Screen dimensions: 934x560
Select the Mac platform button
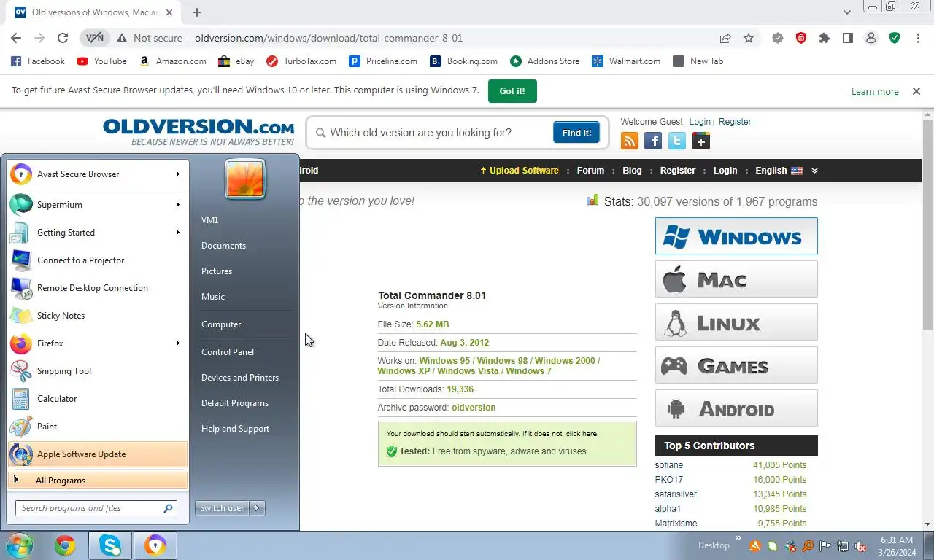coord(736,279)
